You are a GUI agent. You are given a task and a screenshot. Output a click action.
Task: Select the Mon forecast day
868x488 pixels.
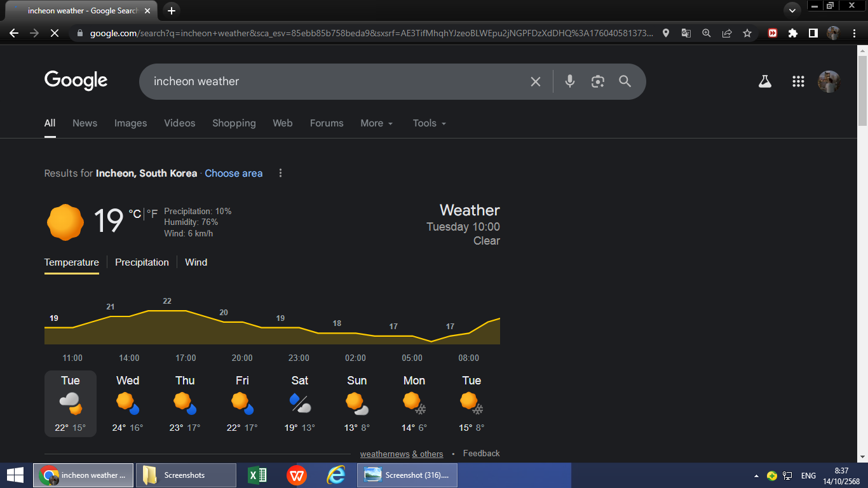414,404
